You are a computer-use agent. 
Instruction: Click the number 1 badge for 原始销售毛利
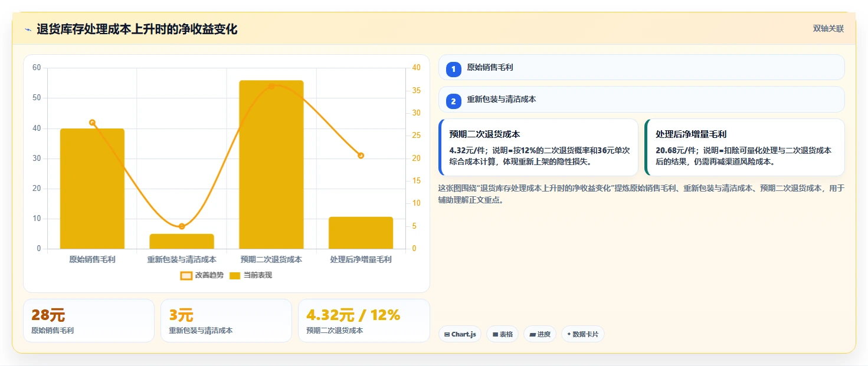(x=453, y=69)
